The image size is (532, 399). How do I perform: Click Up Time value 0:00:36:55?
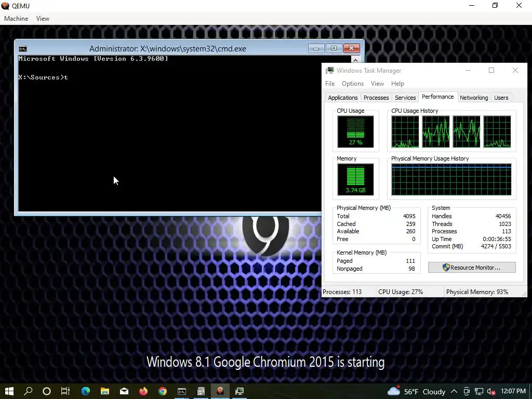click(x=497, y=239)
